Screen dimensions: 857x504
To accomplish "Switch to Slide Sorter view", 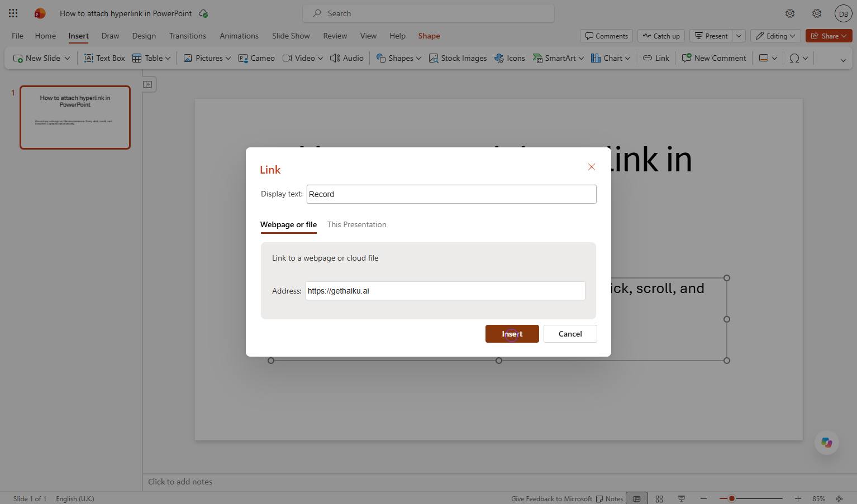I will point(659,498).
